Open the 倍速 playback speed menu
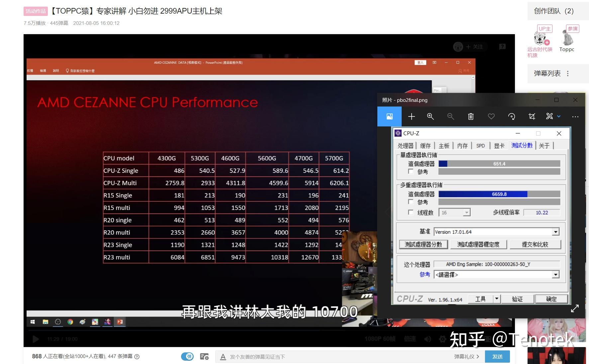The image size is (589, 364). 410,339
